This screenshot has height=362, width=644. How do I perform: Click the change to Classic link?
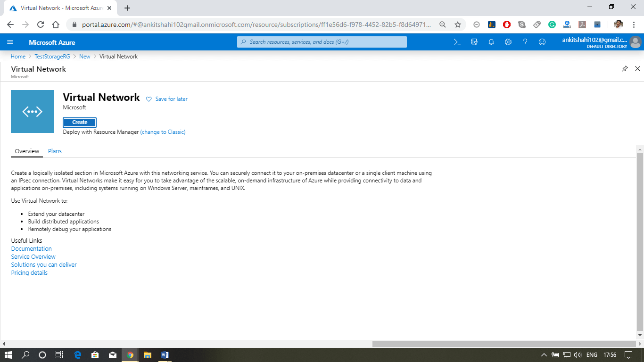pos(163,132)
